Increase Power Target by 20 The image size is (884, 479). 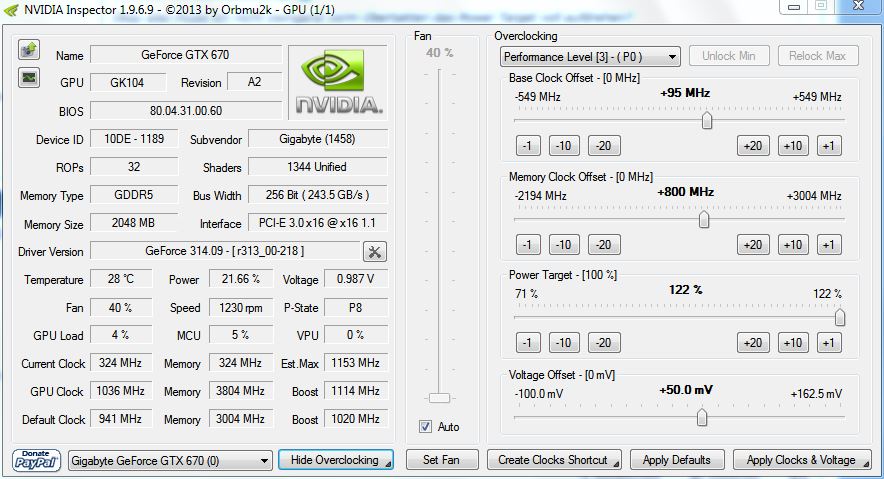[x=753, y=343]
